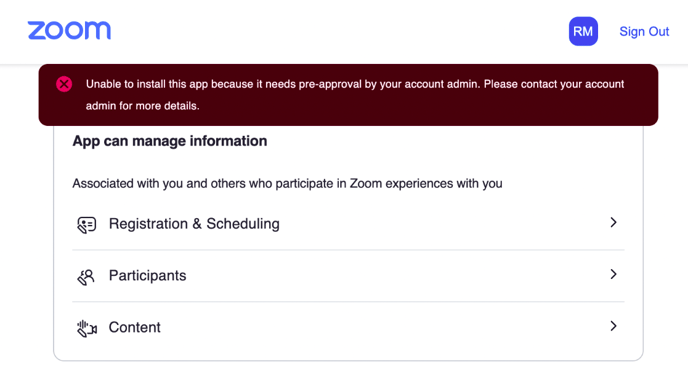Sign Out of the Zoom account
The width and height of the screenshot is (688, 365).
[x=644, y=32]
